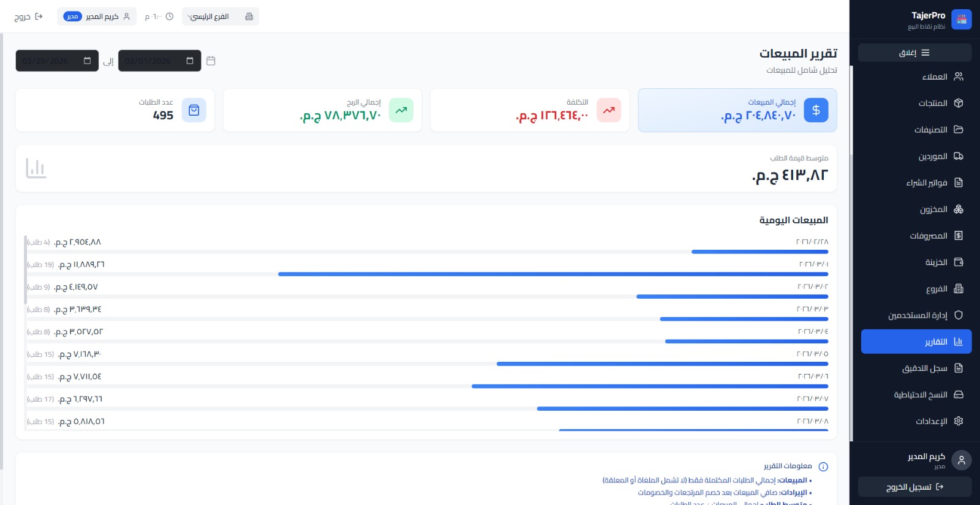Open the الإعدادات (Settings) gear icon
980x505 pixels.
(x=959, y=421)
